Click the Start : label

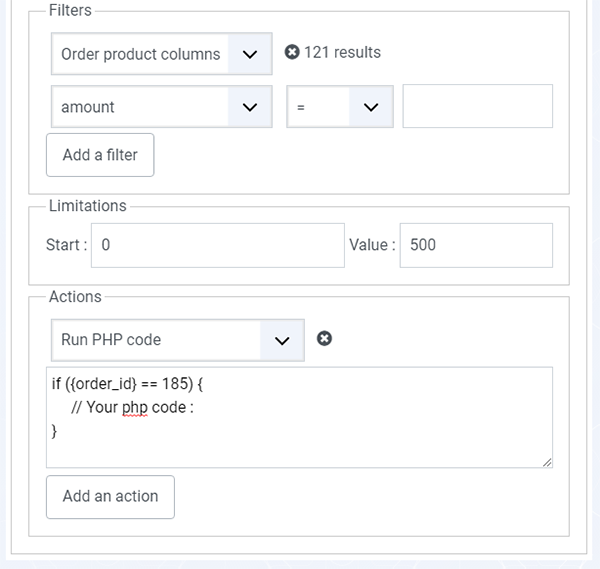pos(67,245)
